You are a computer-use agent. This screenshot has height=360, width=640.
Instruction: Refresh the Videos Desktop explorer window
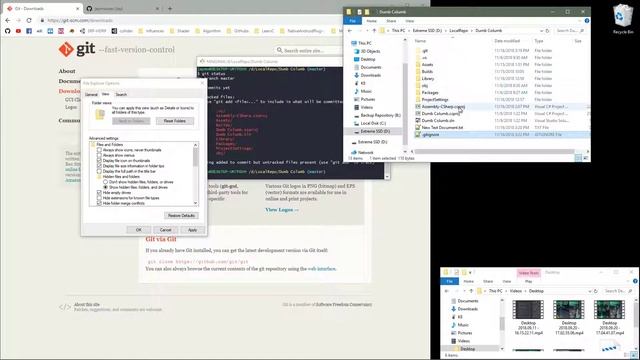(x=596, y=291)
